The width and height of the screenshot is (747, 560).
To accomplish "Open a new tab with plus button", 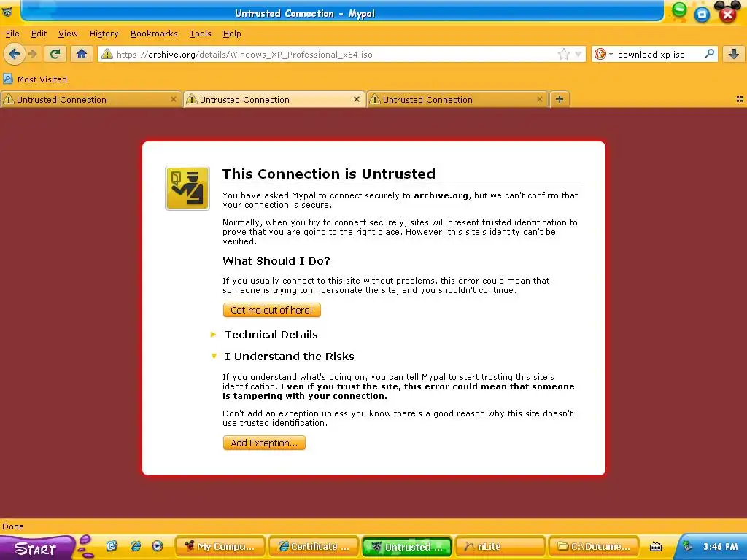I will pyautogui.click(x=560, y=99).
